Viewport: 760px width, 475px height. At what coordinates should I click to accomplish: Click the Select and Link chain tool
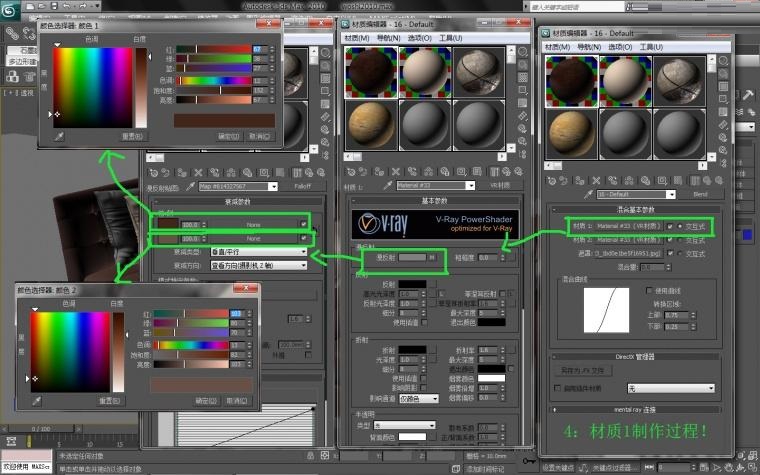click(x=12, y=33)
